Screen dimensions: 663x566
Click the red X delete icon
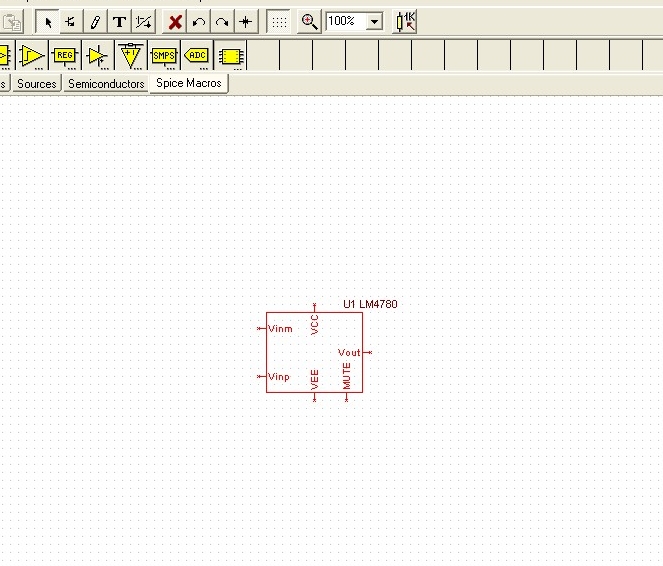coord(175,22)
